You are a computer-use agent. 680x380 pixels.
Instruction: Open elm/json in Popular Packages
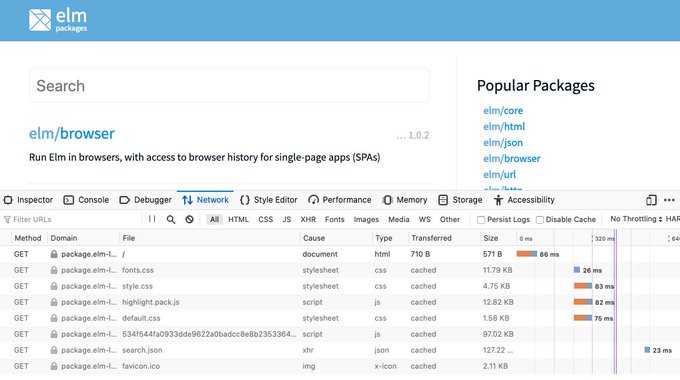pyautogui.click(x=503, y=143)
